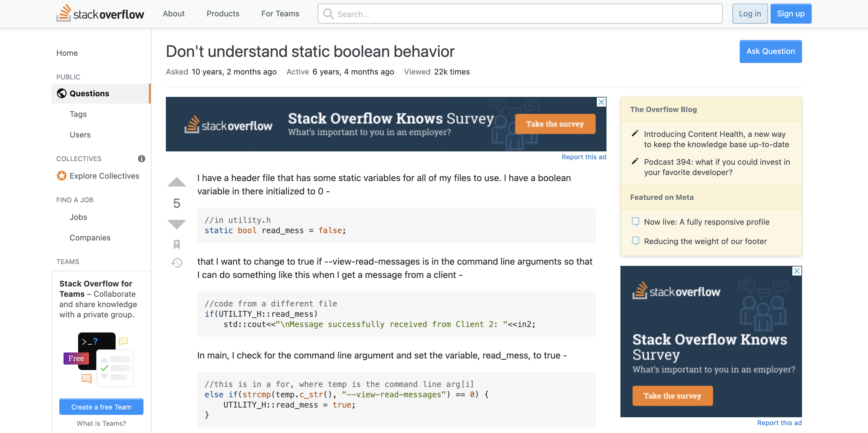
Task: Close the sidebar survey ad
Action: (x=797, y=271)
